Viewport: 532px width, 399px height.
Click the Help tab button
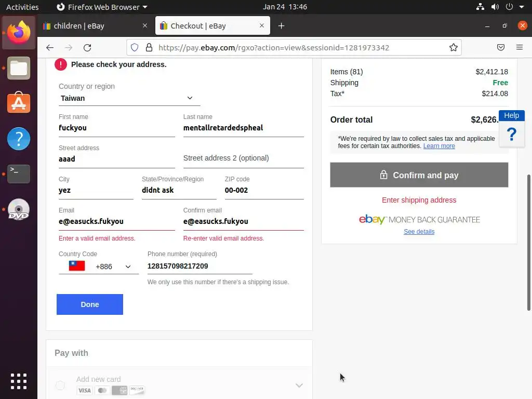click(512, 115)
